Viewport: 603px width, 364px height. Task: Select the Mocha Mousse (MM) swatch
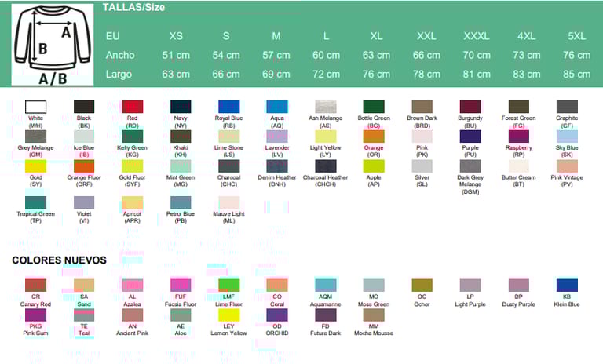click(x=373, y=315)
